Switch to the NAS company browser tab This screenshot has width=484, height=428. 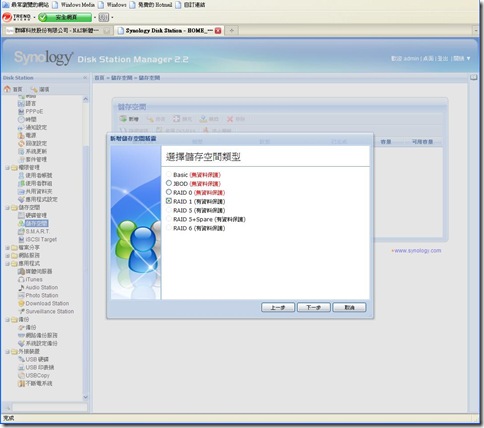pyautogui.click(x=57, y=30)
